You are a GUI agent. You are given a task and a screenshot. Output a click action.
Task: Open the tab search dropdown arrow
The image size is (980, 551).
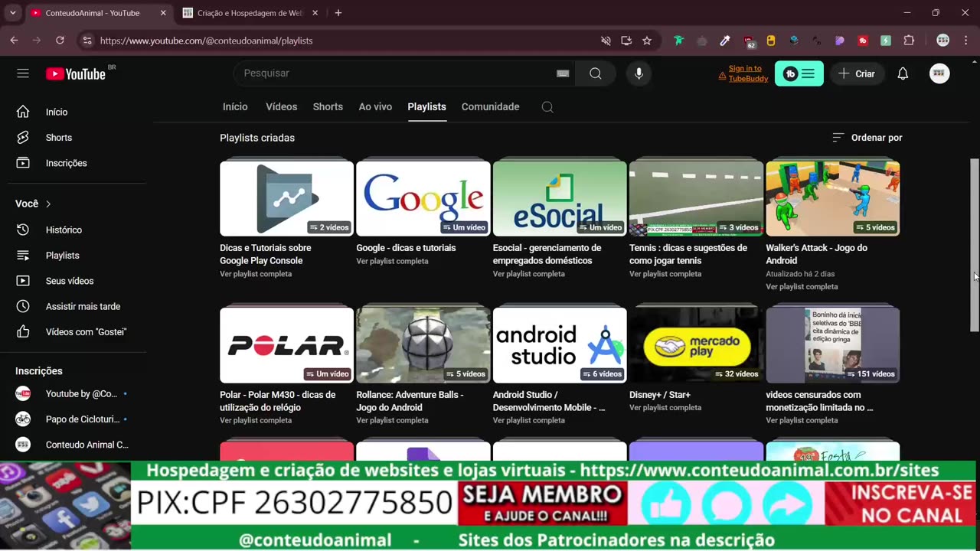click(x=12, y=13)
